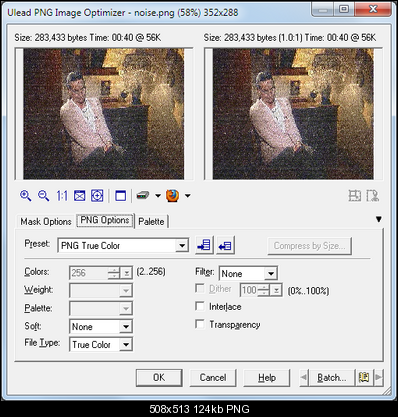Click the next batch image arrow

point(379,378)
